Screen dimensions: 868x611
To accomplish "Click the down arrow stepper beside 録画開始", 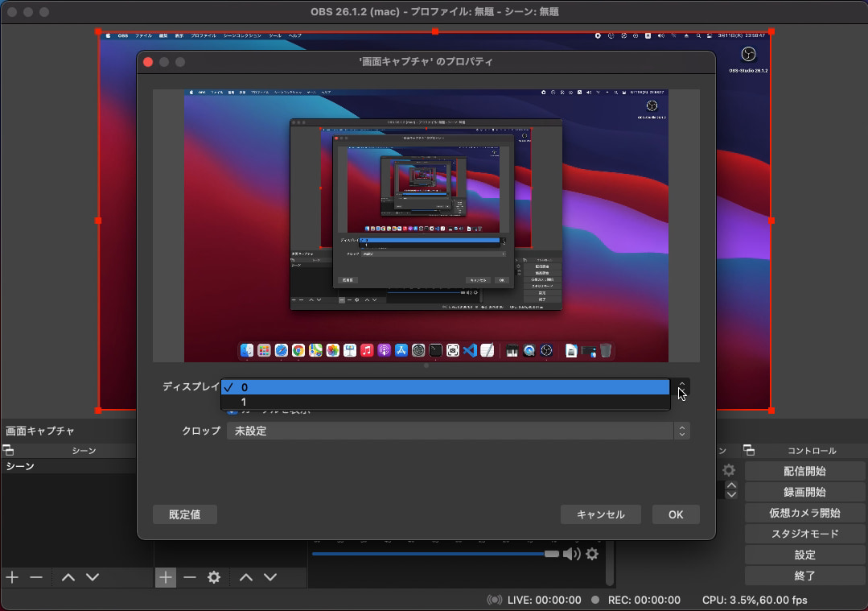I will (x=731, y=494).
